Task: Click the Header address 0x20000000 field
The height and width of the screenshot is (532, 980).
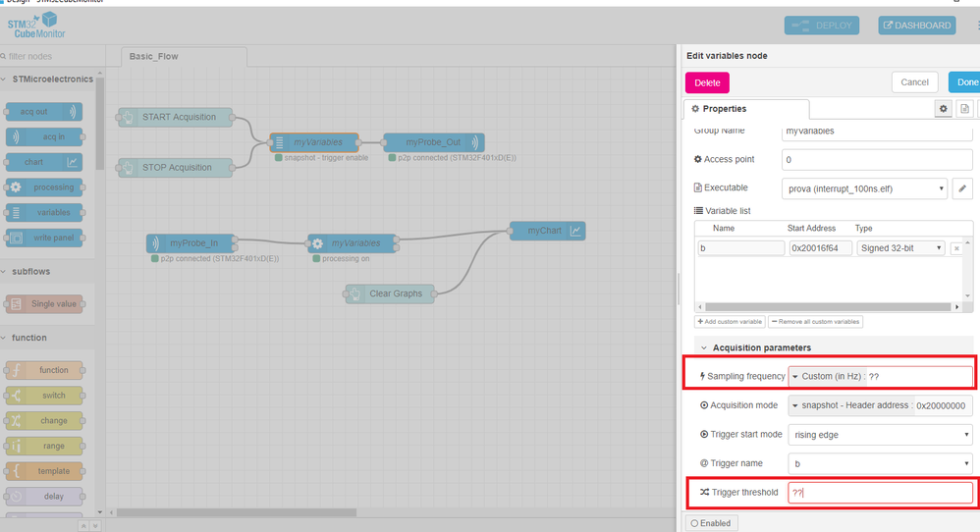Action: [x=943, y=405]
